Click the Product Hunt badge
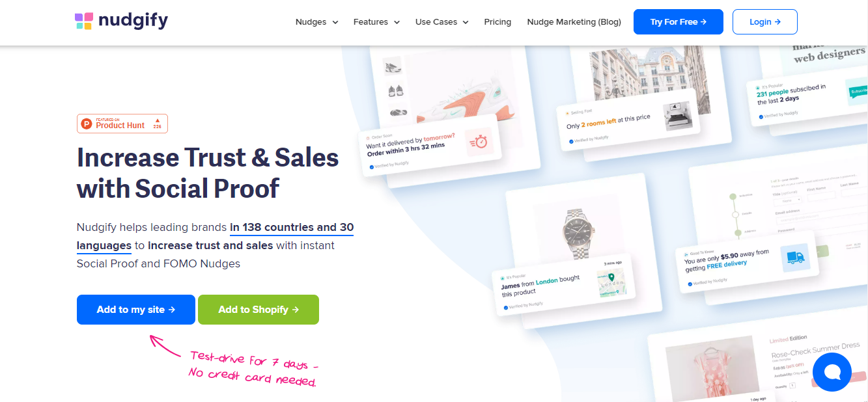868x402 pixels. coord(122,124)
